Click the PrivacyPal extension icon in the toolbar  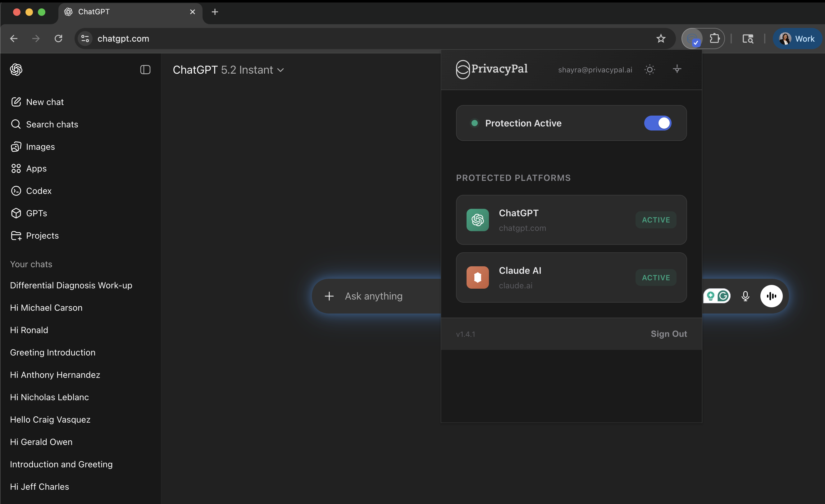692,39
